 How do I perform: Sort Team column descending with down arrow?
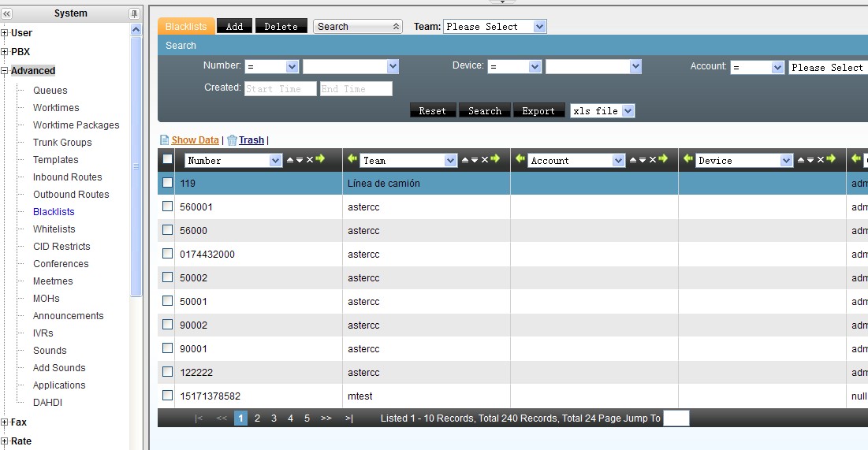(x=475, y=160)
